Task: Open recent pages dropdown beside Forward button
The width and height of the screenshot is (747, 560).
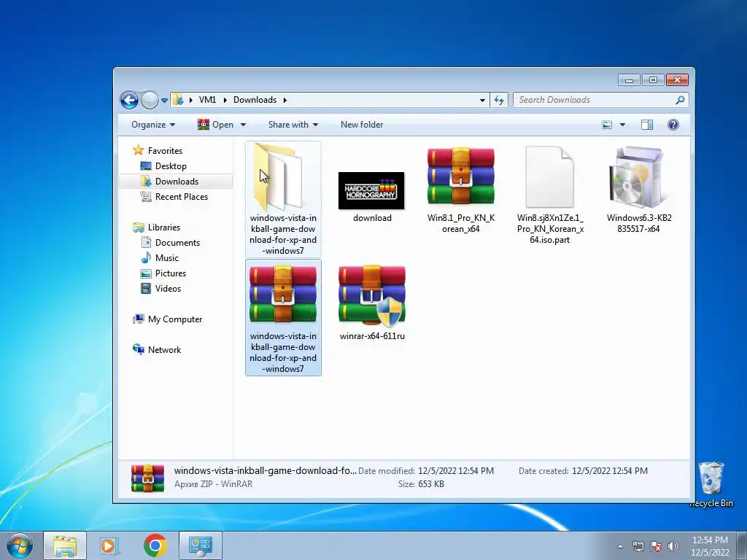Action: point(164,101)
